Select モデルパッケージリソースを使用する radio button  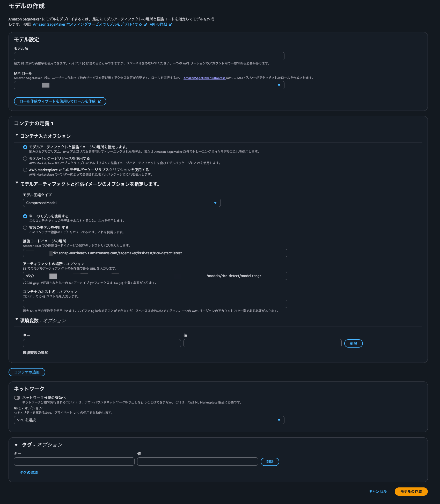click(x=25, y=159)
